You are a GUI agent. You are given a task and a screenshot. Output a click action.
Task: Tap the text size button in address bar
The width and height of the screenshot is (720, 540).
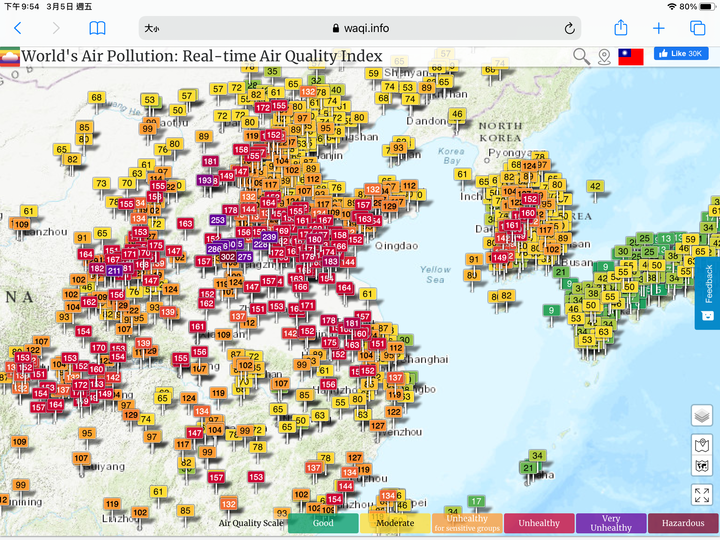152,28
